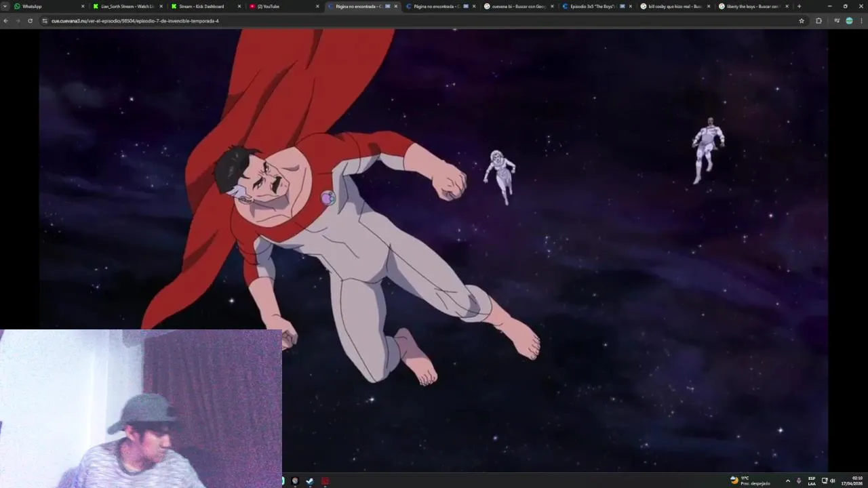The width and height of the screenshot is (868, 488).
Task: Switch the ESP LAA keyboard language indicator
Action: (812, 481)
